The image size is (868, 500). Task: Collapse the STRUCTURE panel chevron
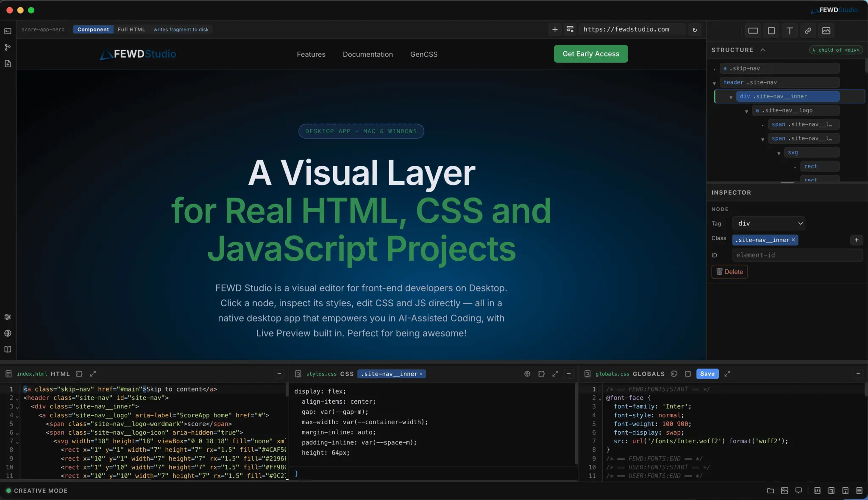[x=763, y=50]
